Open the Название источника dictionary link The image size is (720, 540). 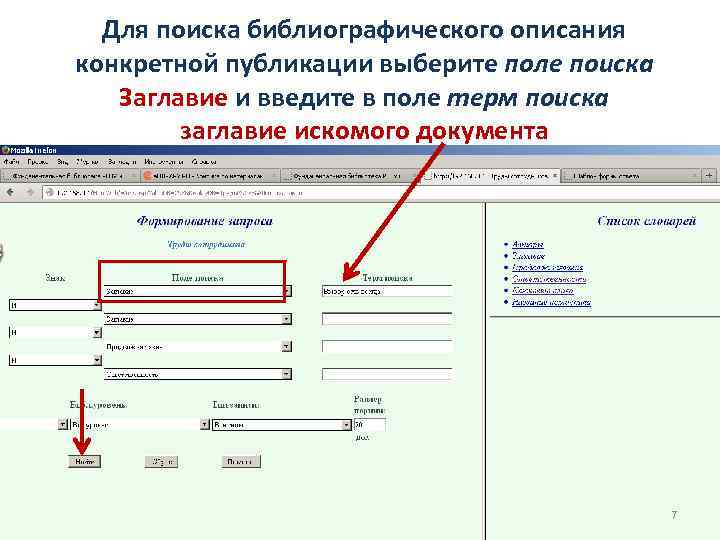pyautogui.click(x=551, y=302)
